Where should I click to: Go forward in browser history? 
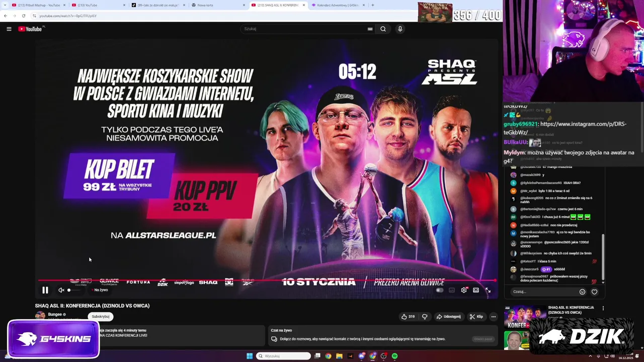click(14, 16)
